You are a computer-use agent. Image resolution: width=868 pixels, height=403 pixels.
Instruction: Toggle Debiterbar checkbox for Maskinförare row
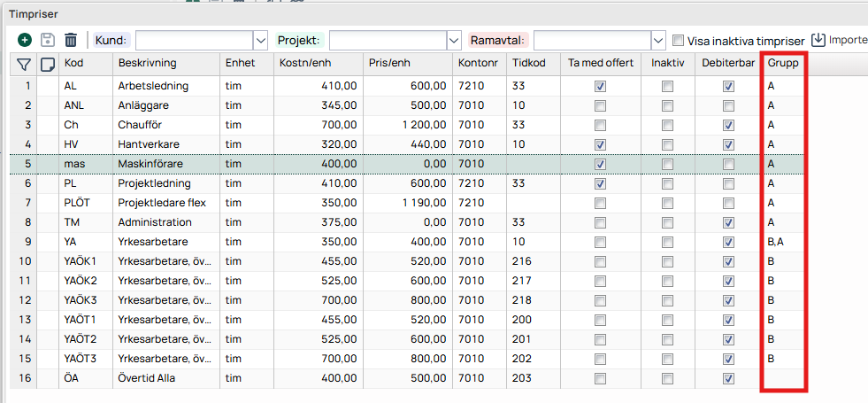[729, 165]
